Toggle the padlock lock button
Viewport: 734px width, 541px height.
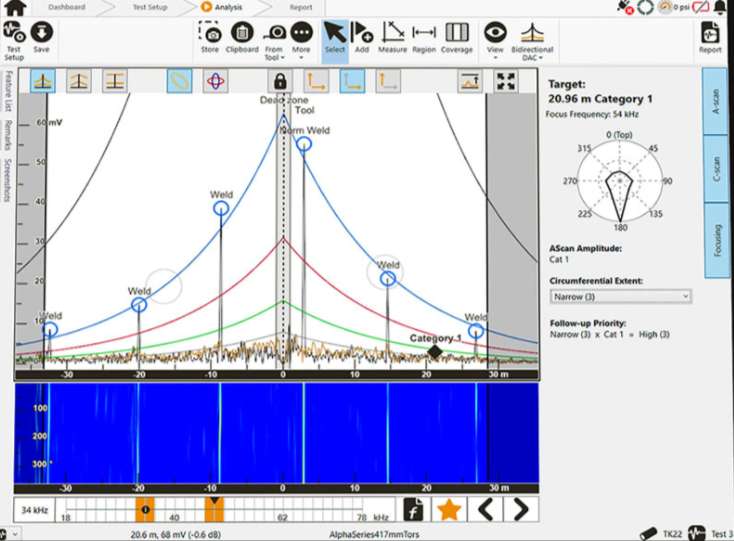pos(280,81)
